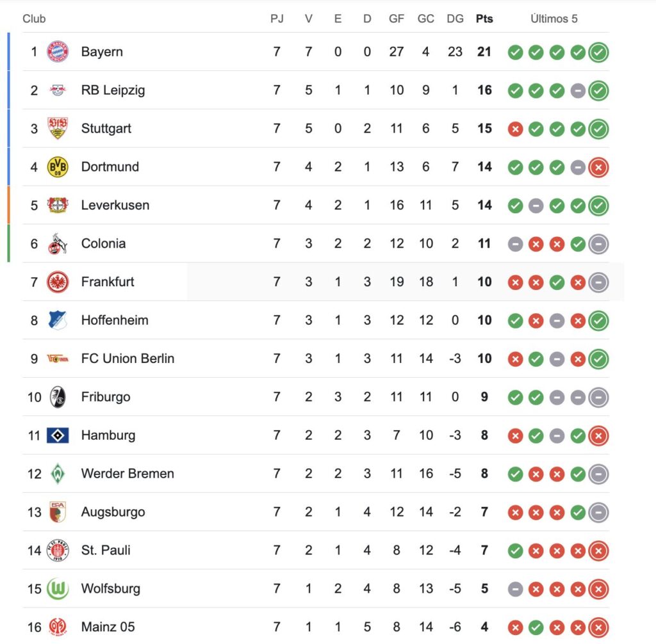Image resolution: width=656 pixels, height=644 pixels.
Task: Click the Stuttgart club crest
Action: tap(58, 129)
